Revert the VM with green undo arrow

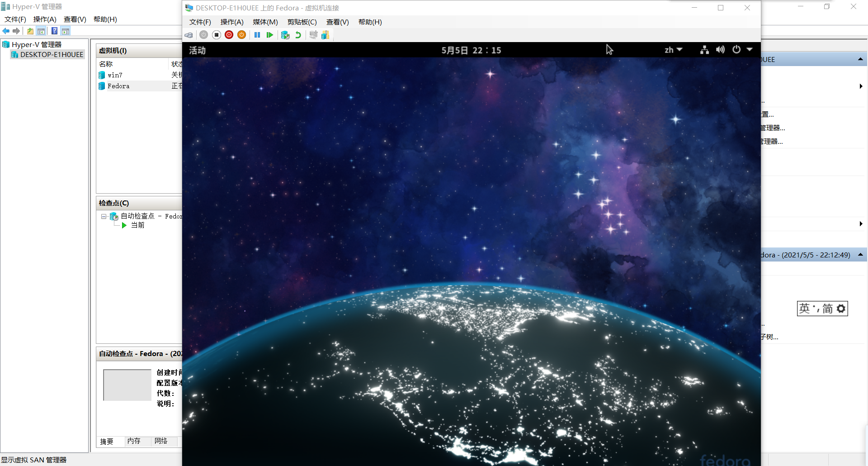point(298,35)
